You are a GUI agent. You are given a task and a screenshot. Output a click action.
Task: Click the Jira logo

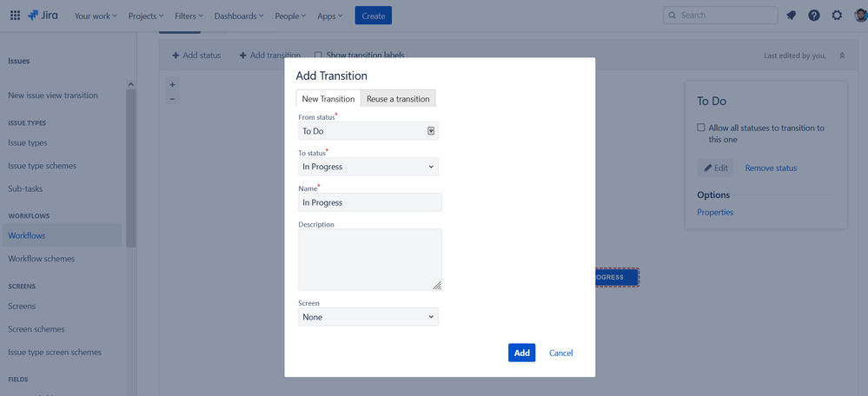(x=43, y=16)
